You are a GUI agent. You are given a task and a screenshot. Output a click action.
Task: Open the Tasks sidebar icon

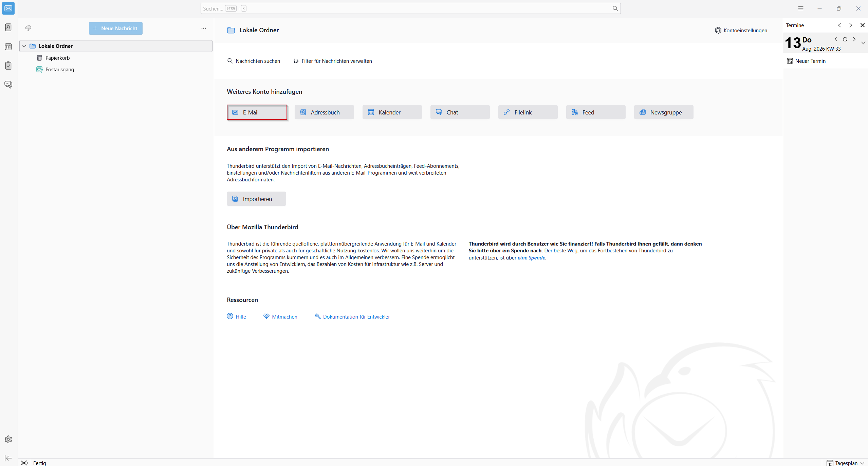tap(8, 66)
